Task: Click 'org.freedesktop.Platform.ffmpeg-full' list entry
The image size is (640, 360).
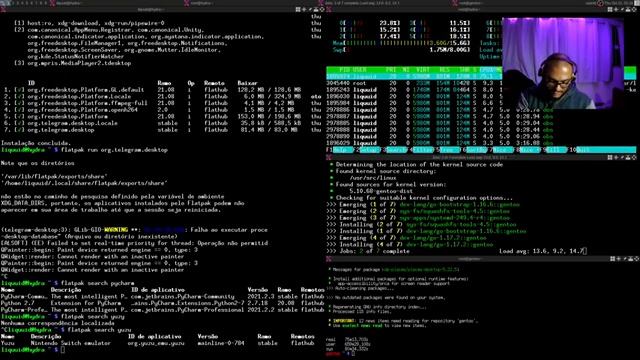Action: (87, 103)
